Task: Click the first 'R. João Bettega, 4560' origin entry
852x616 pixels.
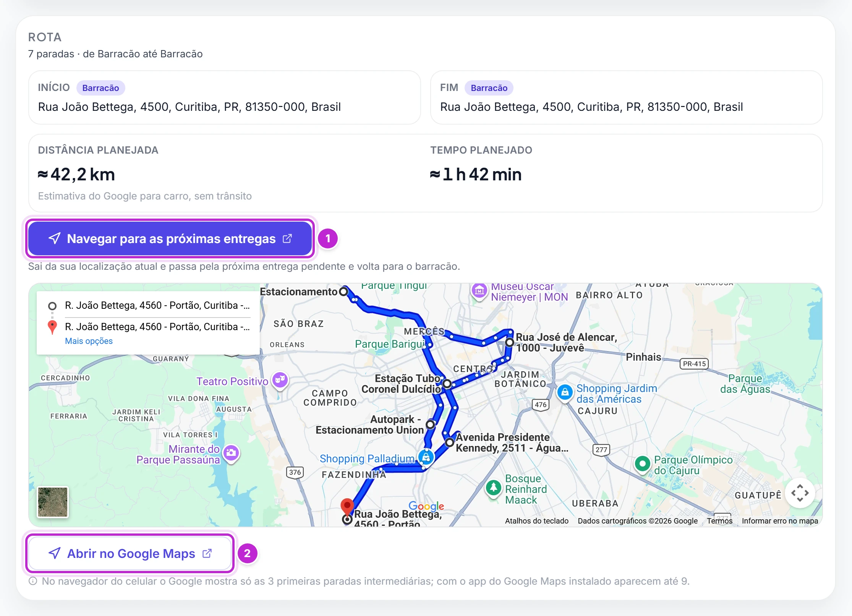Action: 157,305
